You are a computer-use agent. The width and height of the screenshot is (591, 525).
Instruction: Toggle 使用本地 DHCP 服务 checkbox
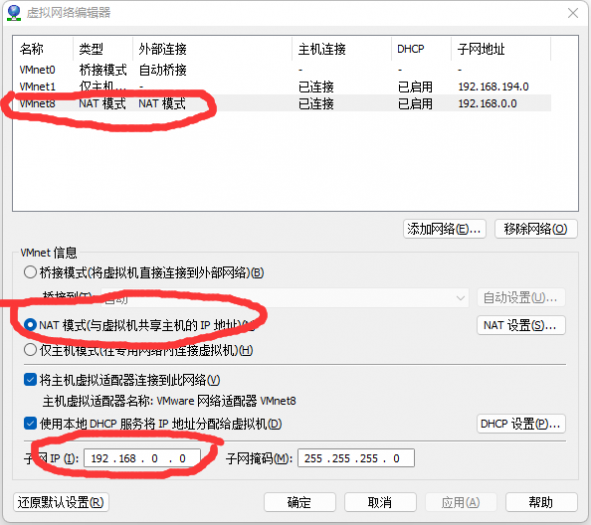click(x=30, y=424)
